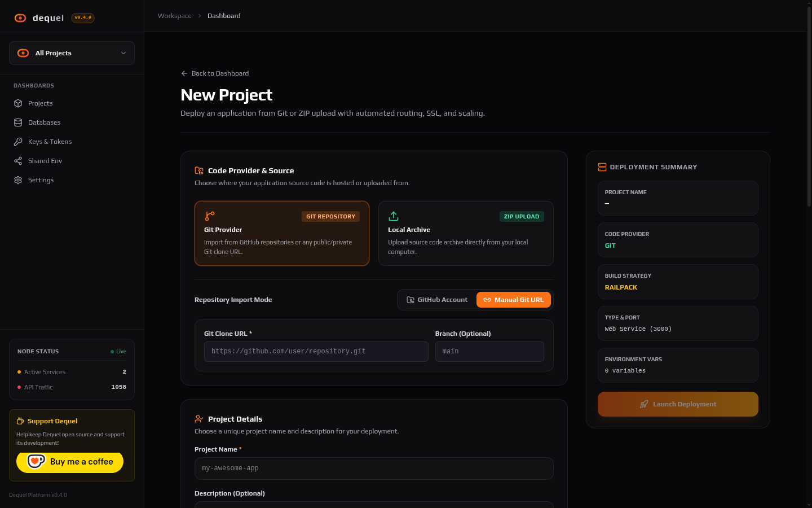Select the Local Archive card
This screenshot has height=508, width=812.
(x=466, y=233)
